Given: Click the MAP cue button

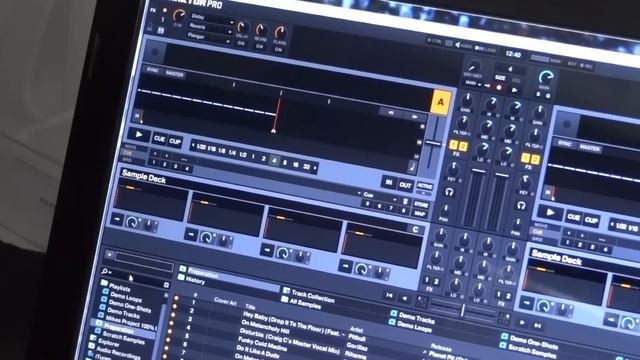Looking at the screenshot, I should pos(420,213).
